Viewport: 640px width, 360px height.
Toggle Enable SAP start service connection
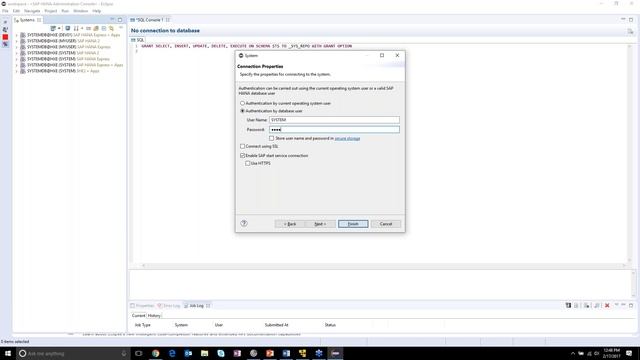coord(242,156)
